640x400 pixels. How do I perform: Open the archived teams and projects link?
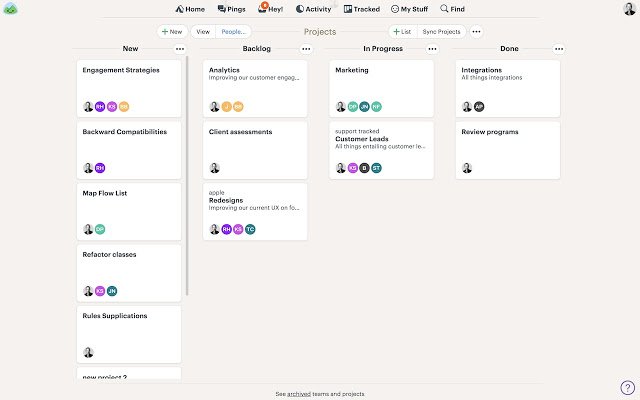pos(299,394)
